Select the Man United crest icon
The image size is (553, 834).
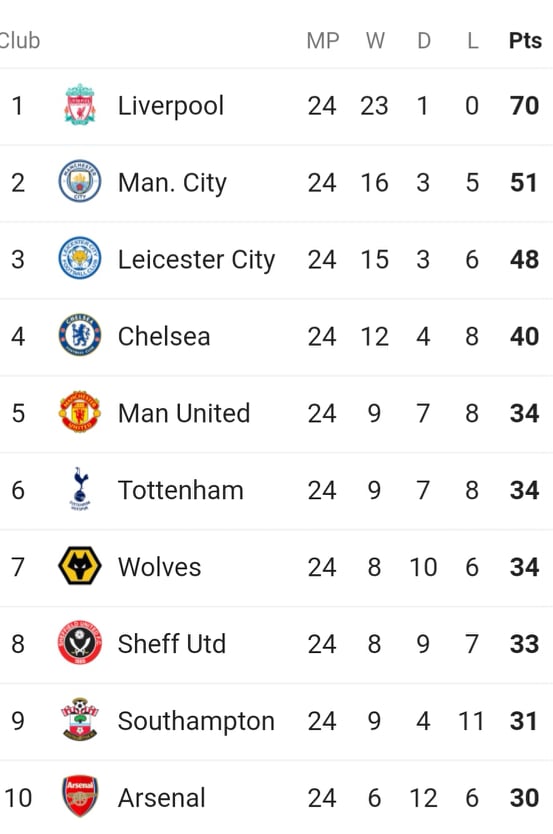click(80, 412)
